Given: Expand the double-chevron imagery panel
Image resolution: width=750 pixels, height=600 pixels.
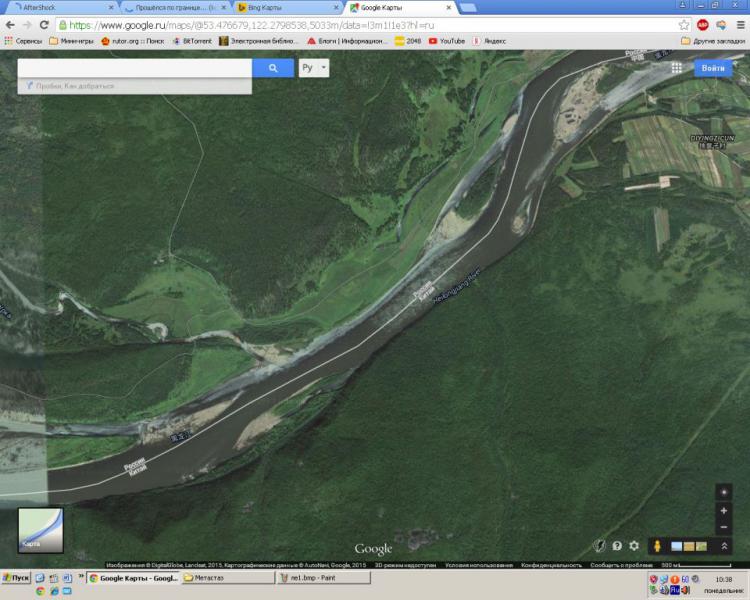Looking at the screenshot, I should coord(724,546).
